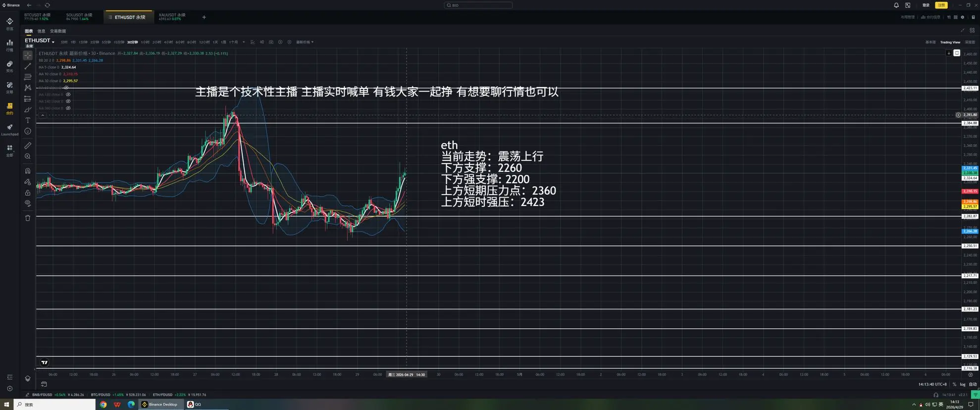Expand the left sidebar menu
The height and width of the screenshot is (410, 980).
click(9, 377)
